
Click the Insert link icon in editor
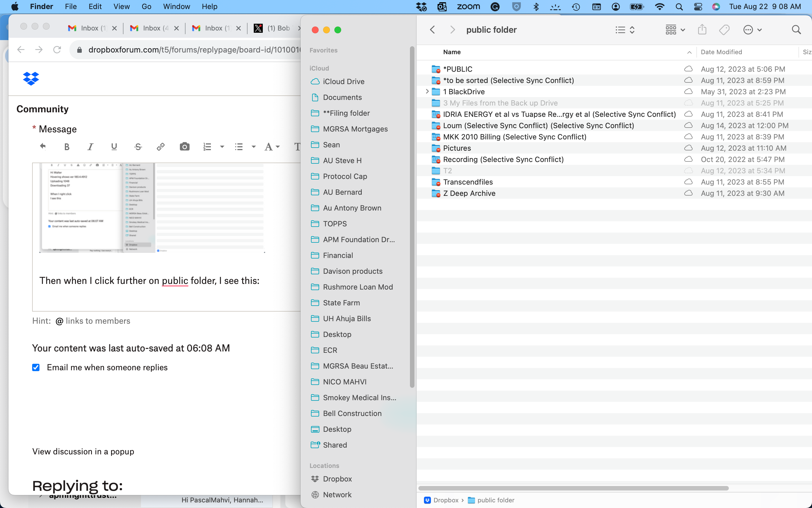(x=161, y=147)
